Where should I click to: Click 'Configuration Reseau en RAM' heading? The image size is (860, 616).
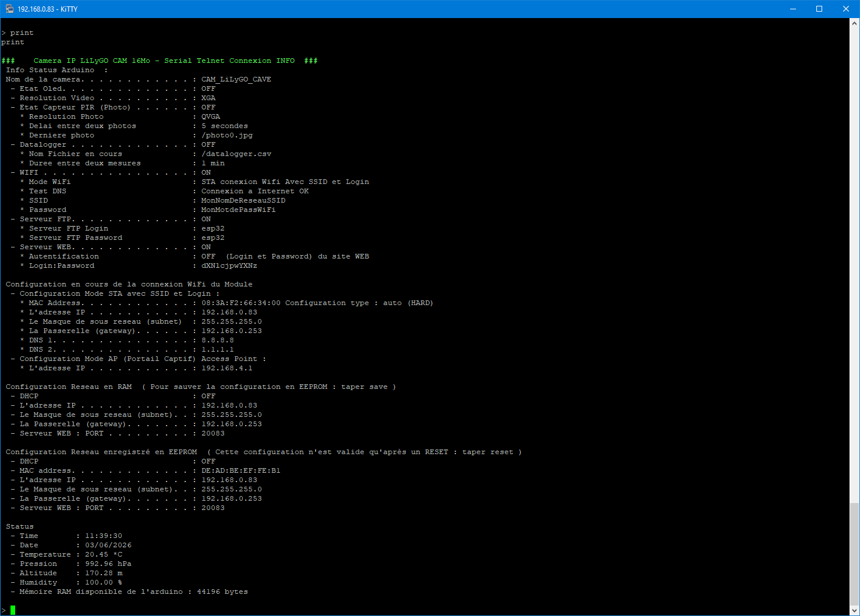(x=69, y=387)
